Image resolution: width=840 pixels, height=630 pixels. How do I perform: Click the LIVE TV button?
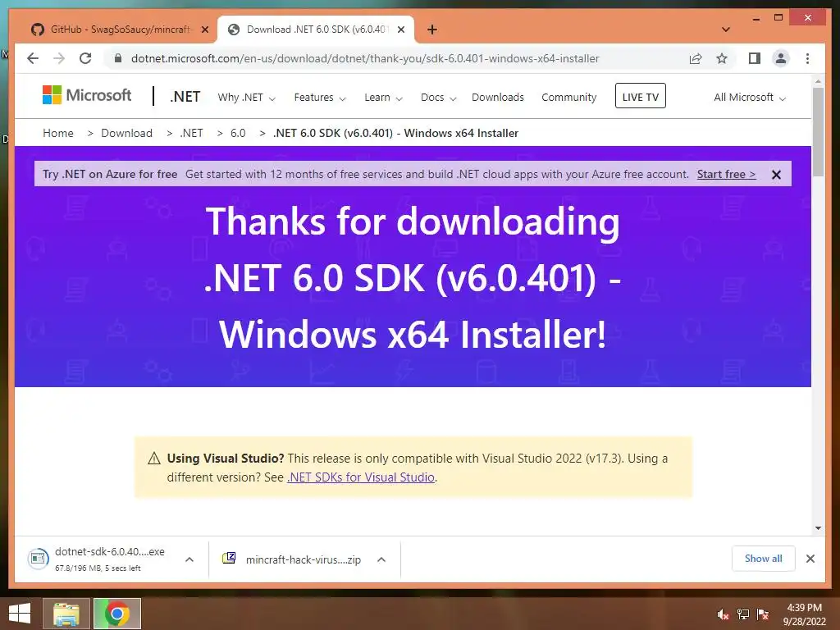point(640,96)
